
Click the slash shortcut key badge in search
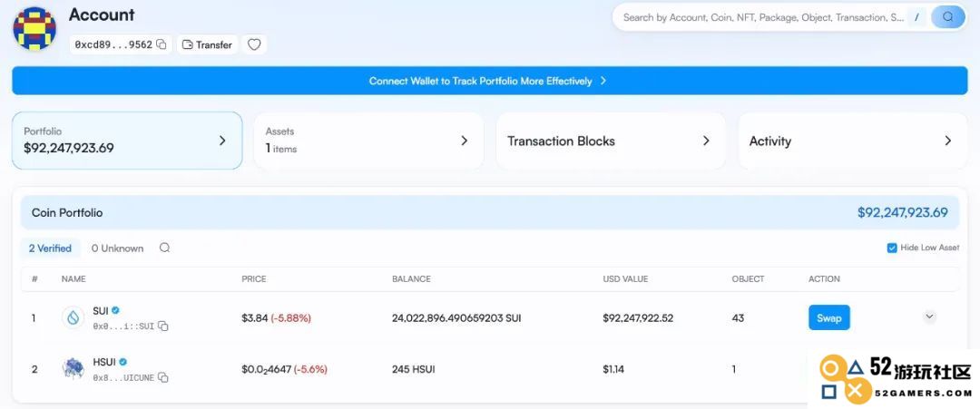point(916,17)
